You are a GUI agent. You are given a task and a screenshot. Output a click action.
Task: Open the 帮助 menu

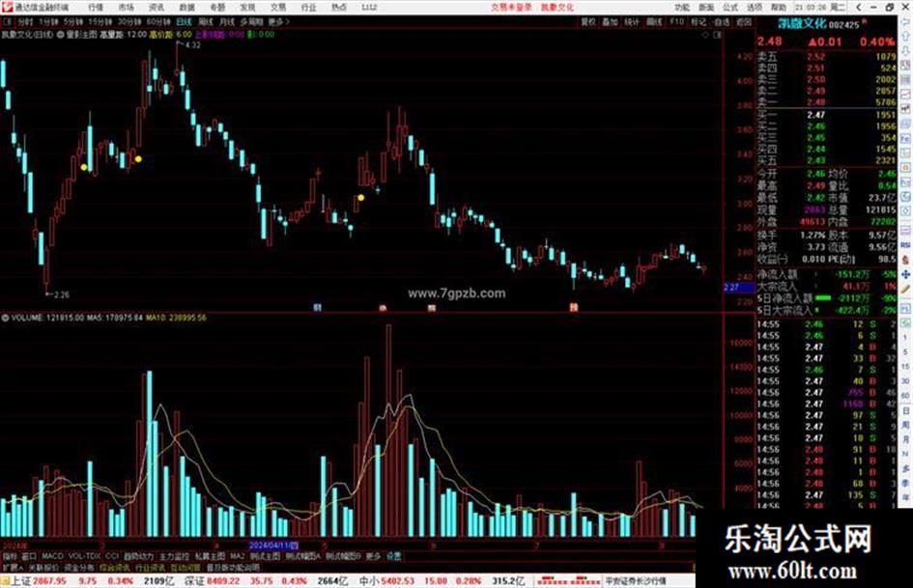point(778,8)
